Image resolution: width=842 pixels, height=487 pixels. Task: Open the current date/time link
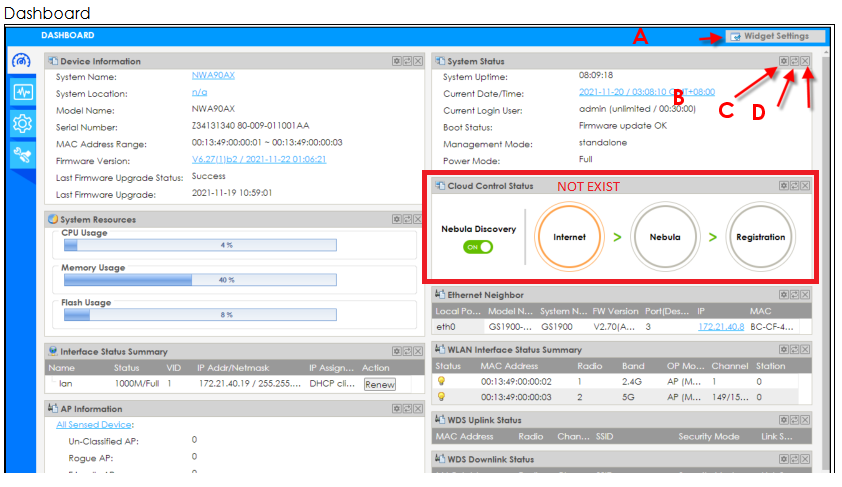coord(647,92)
